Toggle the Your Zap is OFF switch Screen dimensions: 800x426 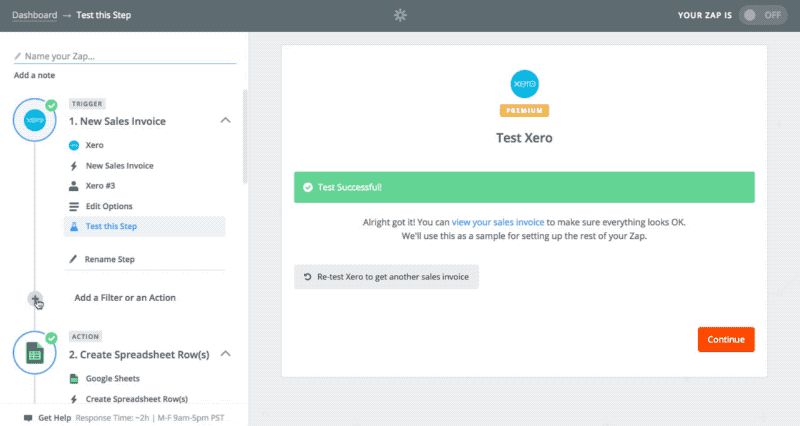(x=763, y=15)
